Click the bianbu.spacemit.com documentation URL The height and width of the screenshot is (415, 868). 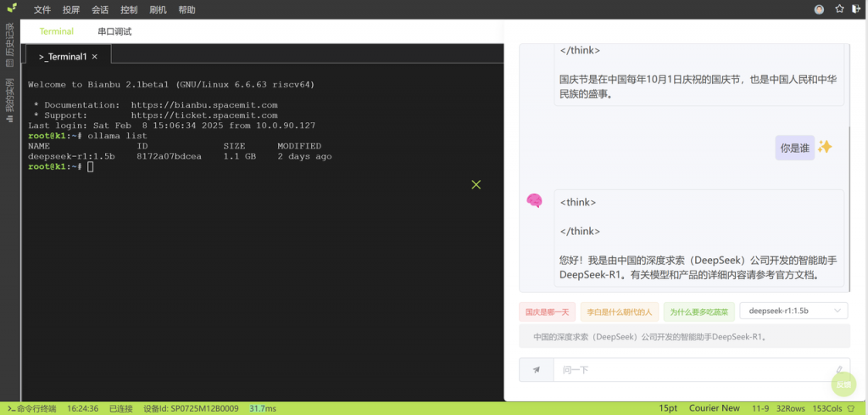204,104
